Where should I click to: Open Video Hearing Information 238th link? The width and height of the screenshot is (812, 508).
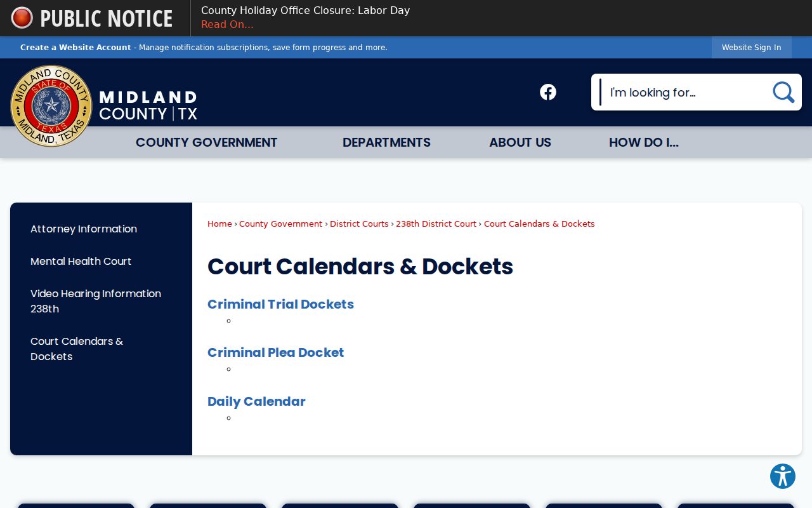click(96, 301)
